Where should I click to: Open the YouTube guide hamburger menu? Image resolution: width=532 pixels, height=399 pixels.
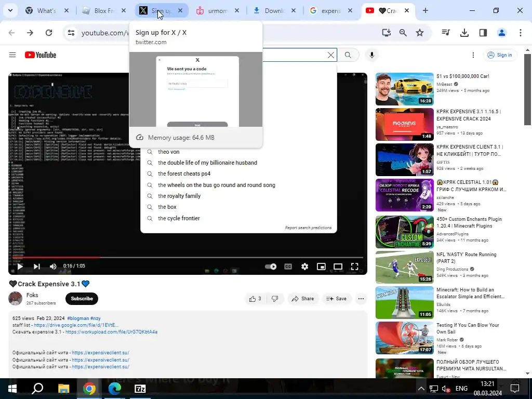pos(12,55)
